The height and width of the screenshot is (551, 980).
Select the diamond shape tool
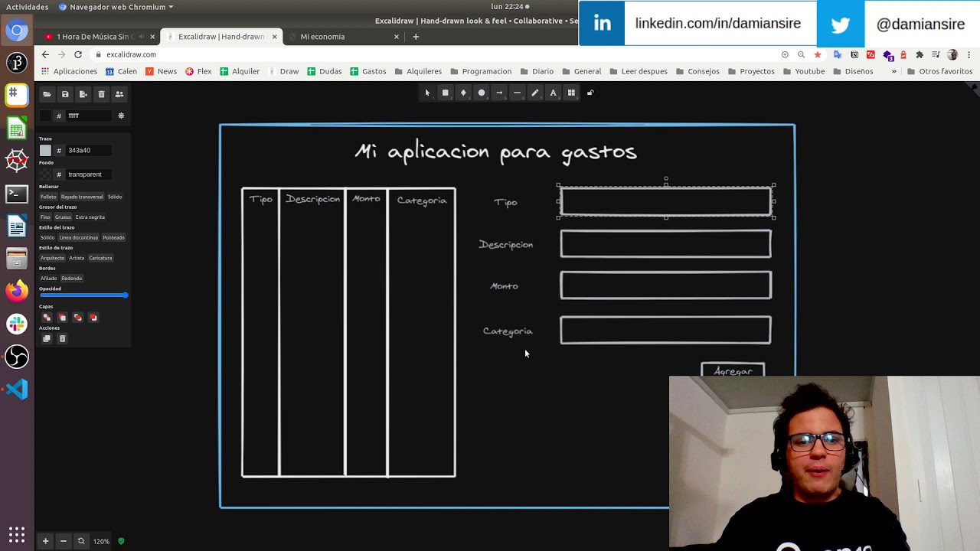click(x=463, y=93)
